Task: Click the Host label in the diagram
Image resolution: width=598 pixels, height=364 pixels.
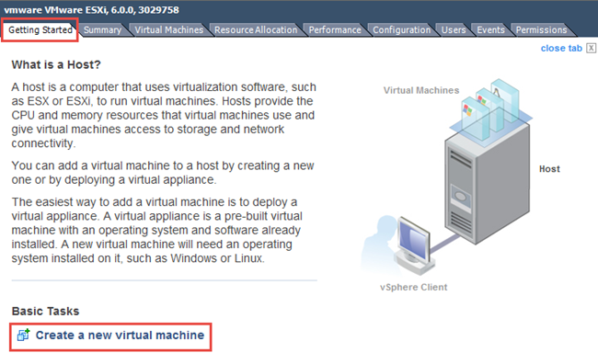Action: click(549, 169)
